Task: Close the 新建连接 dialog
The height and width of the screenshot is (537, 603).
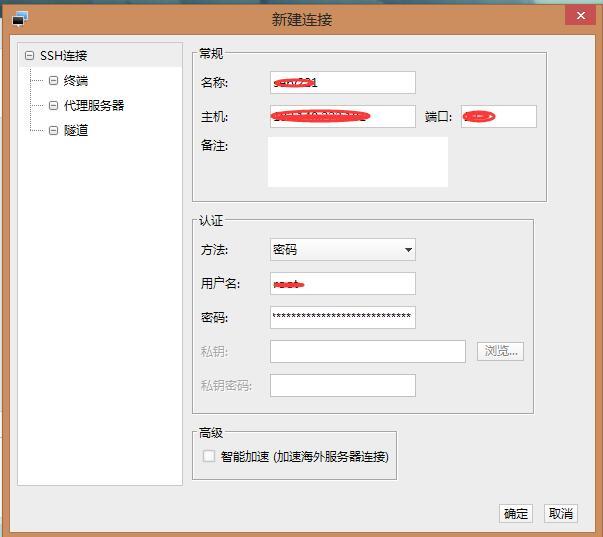Action: (581, 16)
